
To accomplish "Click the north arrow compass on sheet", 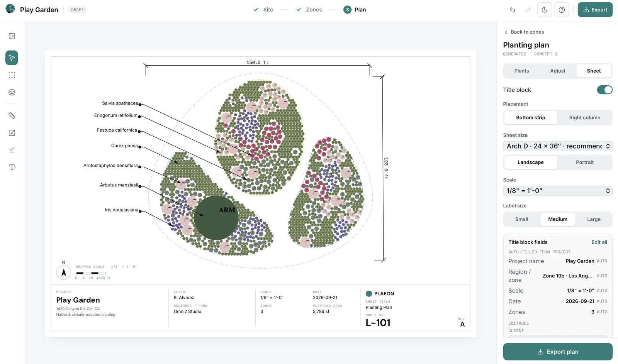I will pyautogui.click(x=64, y=273).
